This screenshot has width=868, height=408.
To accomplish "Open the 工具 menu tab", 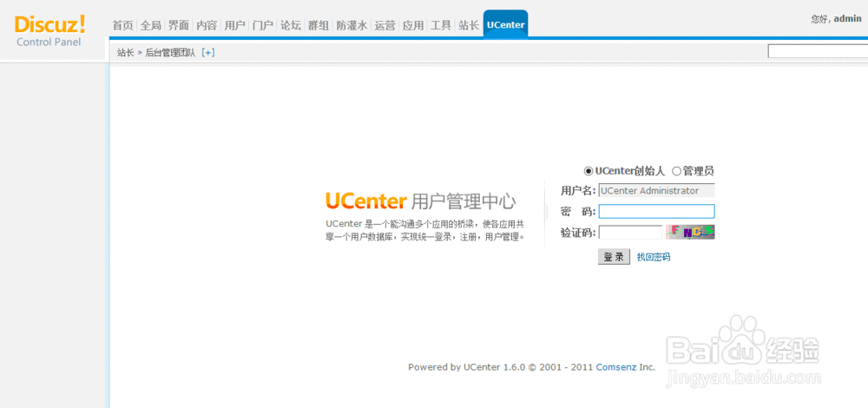I will pyautogui.click(x=441, y=25).
